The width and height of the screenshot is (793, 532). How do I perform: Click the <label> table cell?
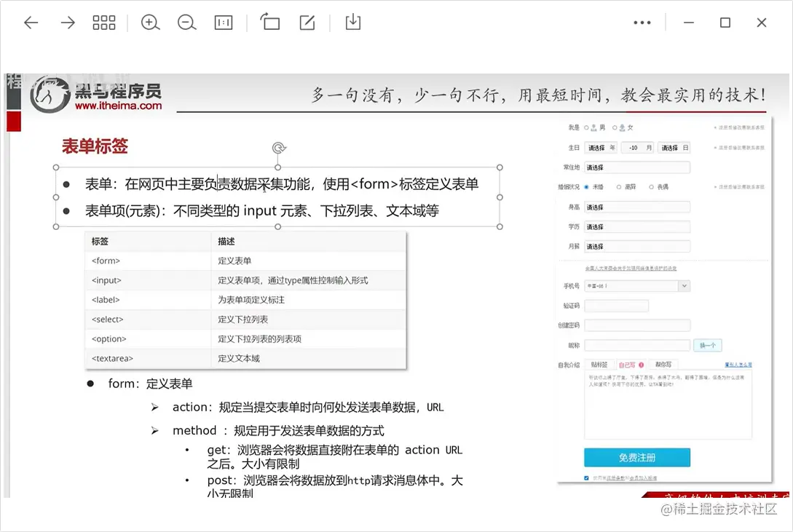click(x=148, y=300)
